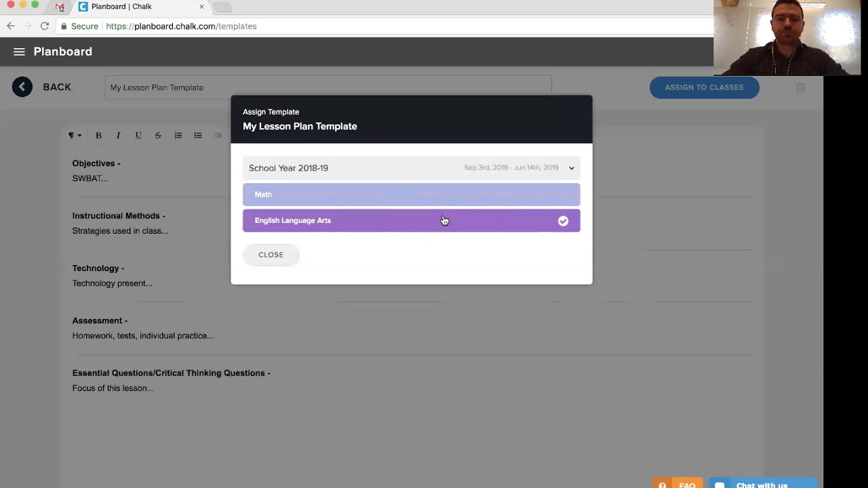This screenshot has width=868, height=488.
Task: Click the Planboard logo text
Action: [x=63, y=52]
